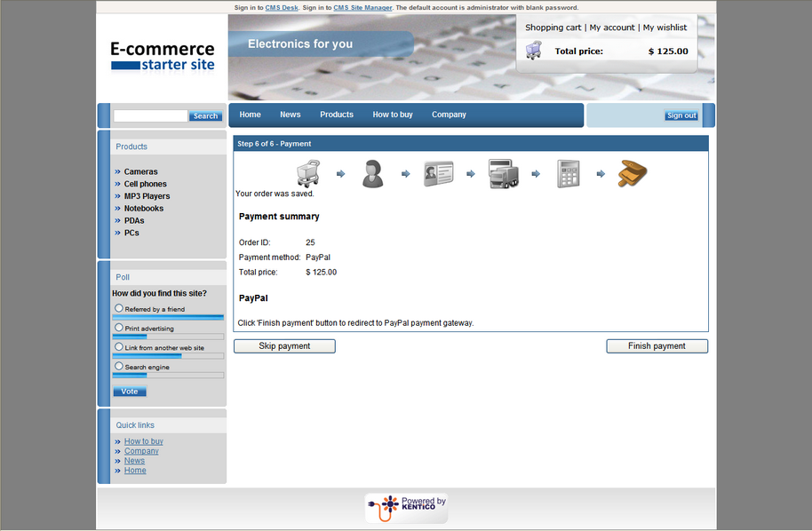Click the customer silhouette step icon
The height and width of the screenshot is (531, 812).
[x=373, y=173]
